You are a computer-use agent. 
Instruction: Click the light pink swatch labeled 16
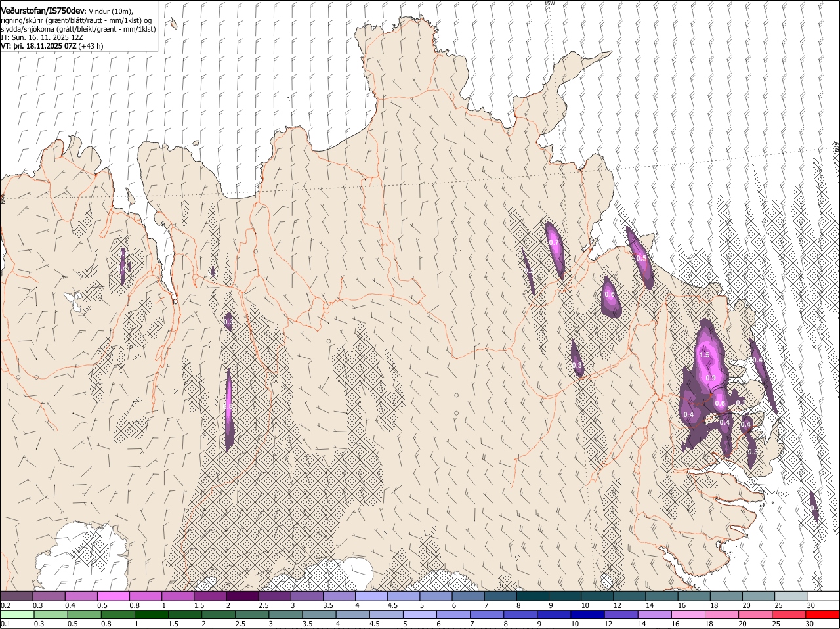pos(688,615)
